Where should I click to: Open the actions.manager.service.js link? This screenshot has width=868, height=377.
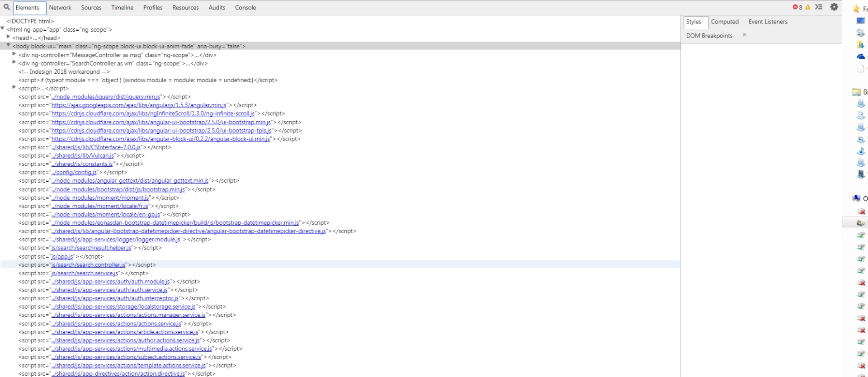click(x=128, y=315)
